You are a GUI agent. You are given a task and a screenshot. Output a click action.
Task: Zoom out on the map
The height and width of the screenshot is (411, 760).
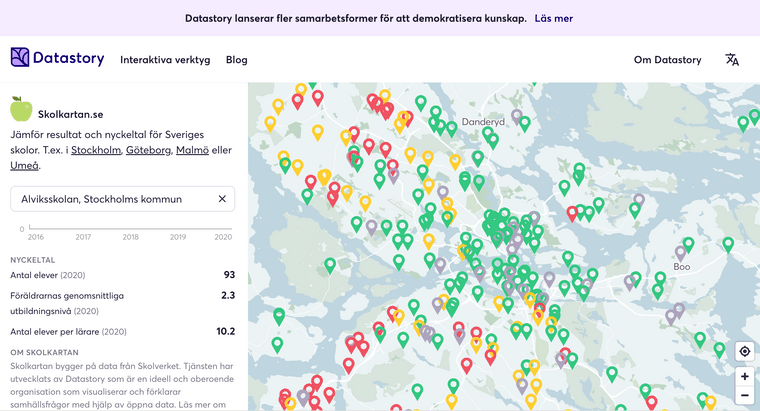(x=743, y=399)
